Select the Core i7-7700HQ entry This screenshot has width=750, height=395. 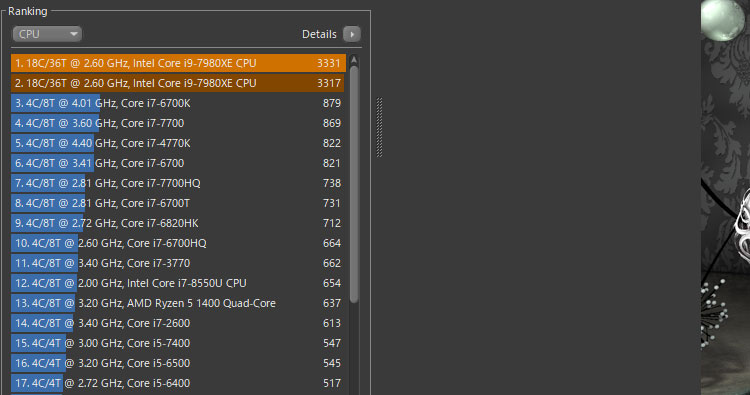click(x=178, y=183)
